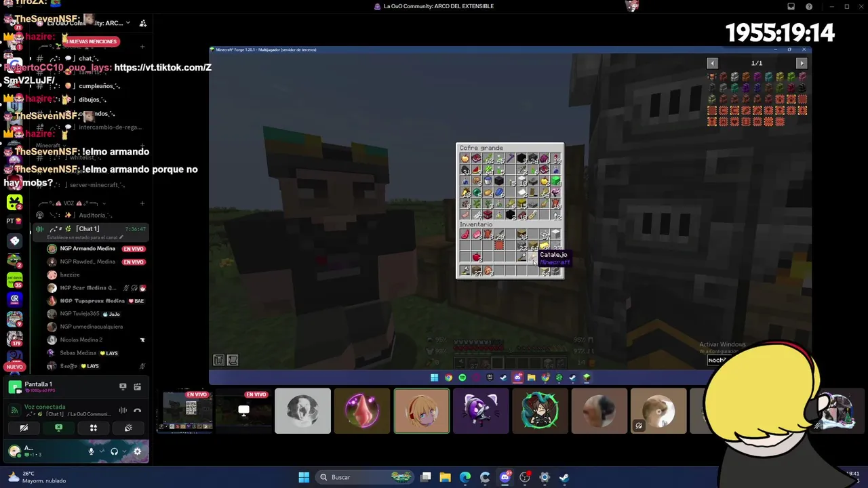
Task: Select blonde anime avatar participant tile
Action: [x=421, y=411]
